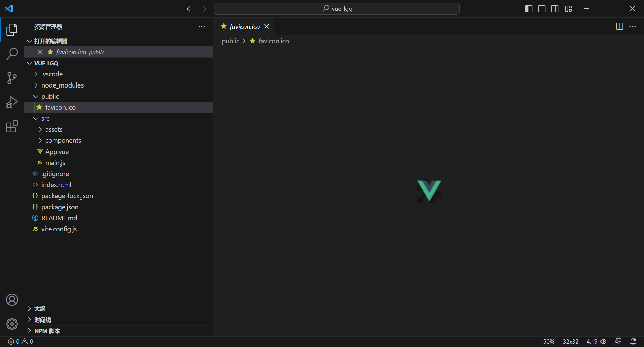Open Explorer views and more actions ellipsis
644x347 pixels.
point(202,26)
